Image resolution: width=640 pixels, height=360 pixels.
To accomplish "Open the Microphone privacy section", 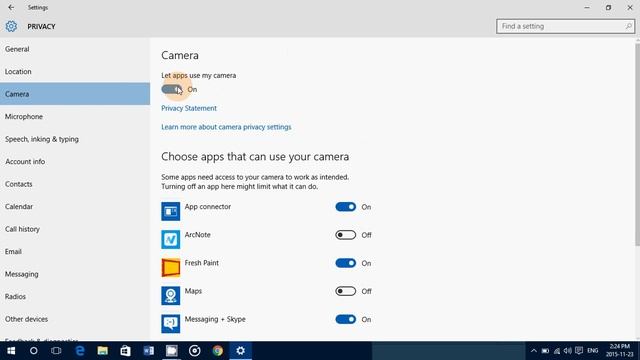I will (x=75, y=116).
